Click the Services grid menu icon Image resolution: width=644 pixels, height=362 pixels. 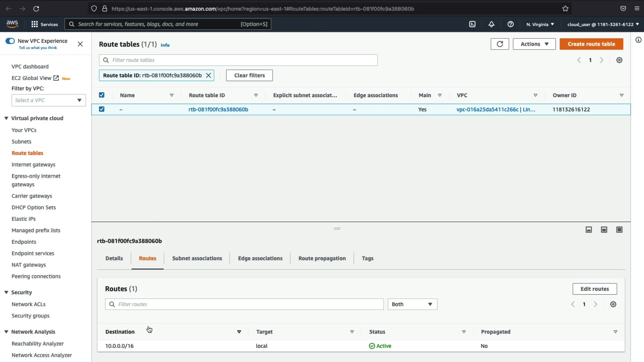point(35,24)
